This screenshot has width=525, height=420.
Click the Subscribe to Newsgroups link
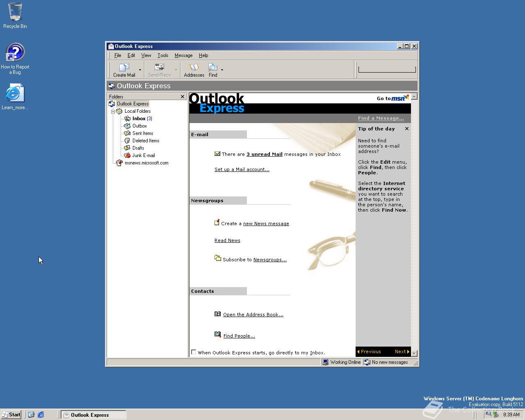click(270, 260)
